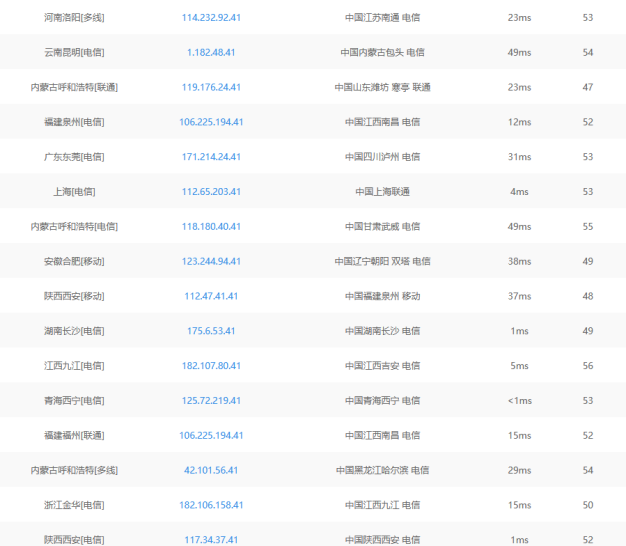Open IP link 112.65.203.41
The image size is (626, 546).
point(211,192)
